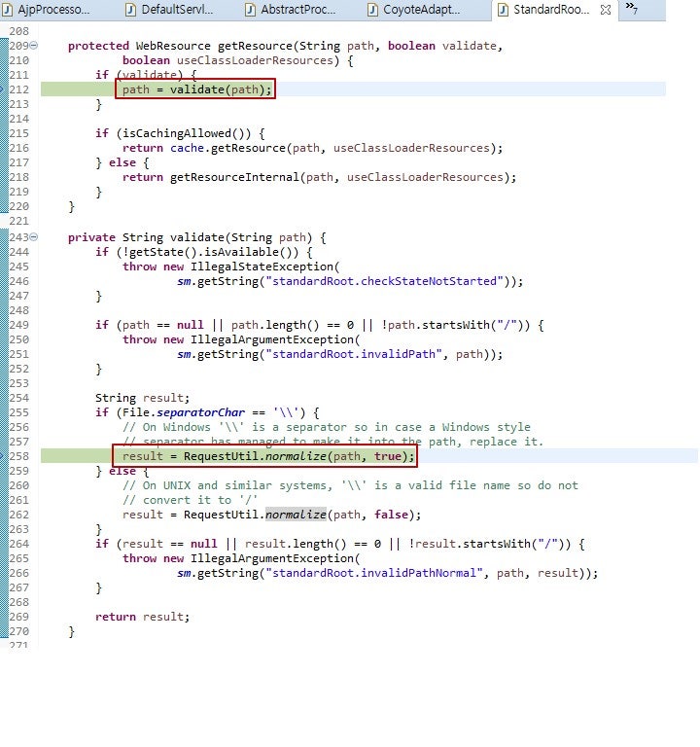The width and height of the screenshot is (700, 747).
Task: Click line number 270 in the gutter
Action: tap(19, 631)
